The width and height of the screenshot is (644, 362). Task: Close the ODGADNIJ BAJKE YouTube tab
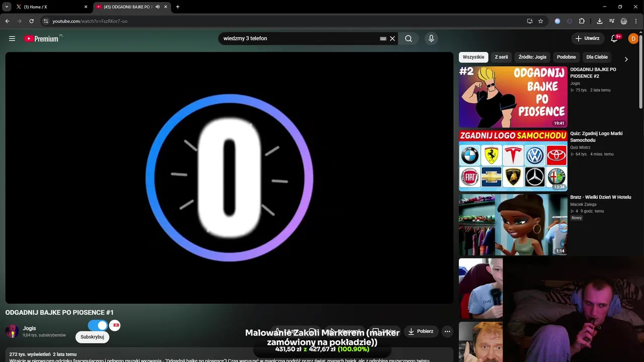coord(166,7)
